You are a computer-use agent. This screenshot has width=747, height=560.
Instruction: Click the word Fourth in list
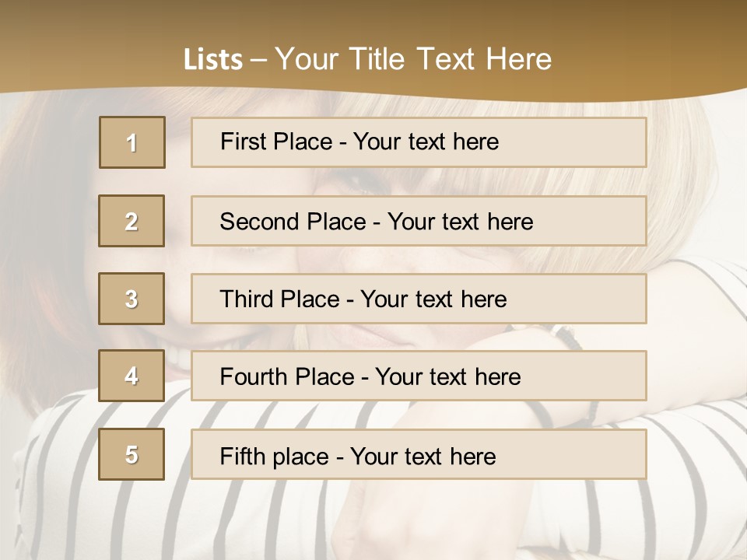(x=253, y=376)
